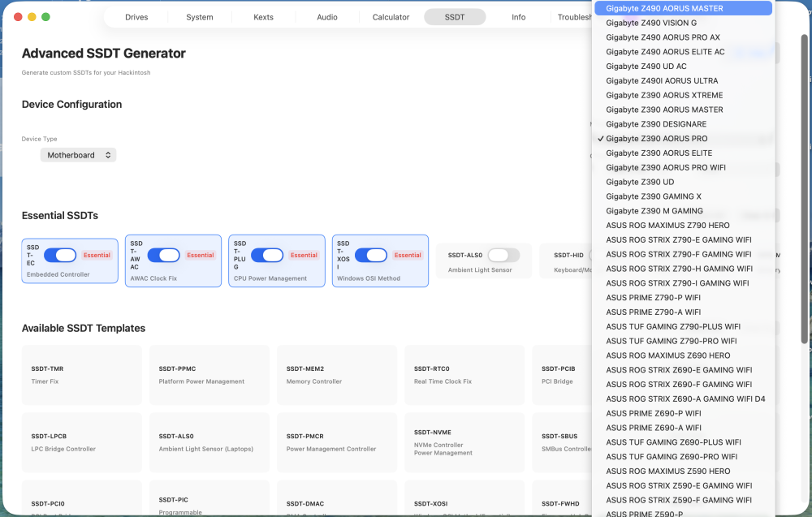Choose ASUS TUF GAMING Z690-PRO WIFI
The height and width of the screenshot is (517, 812).
[683, 457]
